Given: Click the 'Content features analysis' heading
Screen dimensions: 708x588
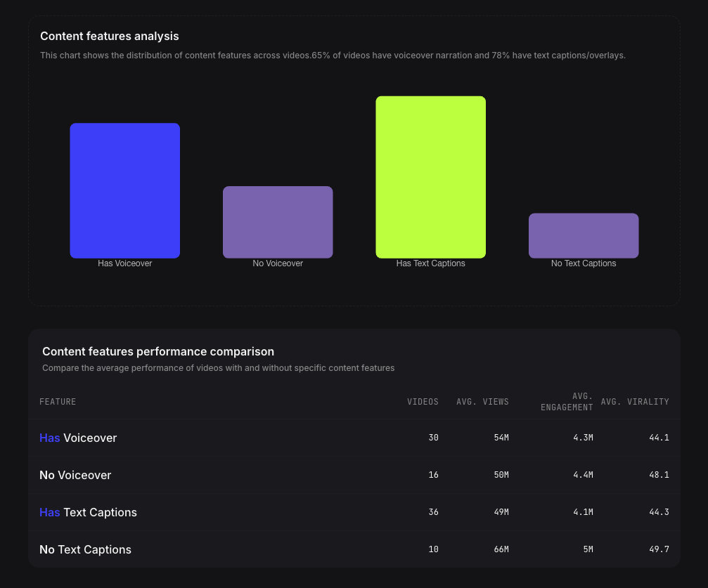Looking at the screenshot, I should [x=109, y=36].
